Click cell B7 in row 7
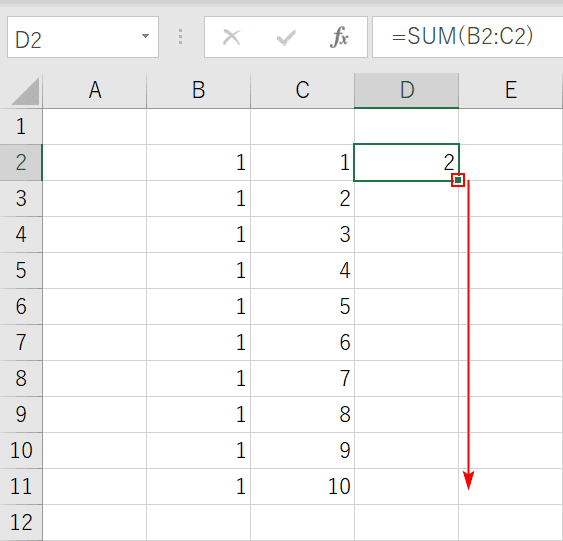Image resolution: width=563 pixels, height=541 pixels. click(x=199, y=342)
